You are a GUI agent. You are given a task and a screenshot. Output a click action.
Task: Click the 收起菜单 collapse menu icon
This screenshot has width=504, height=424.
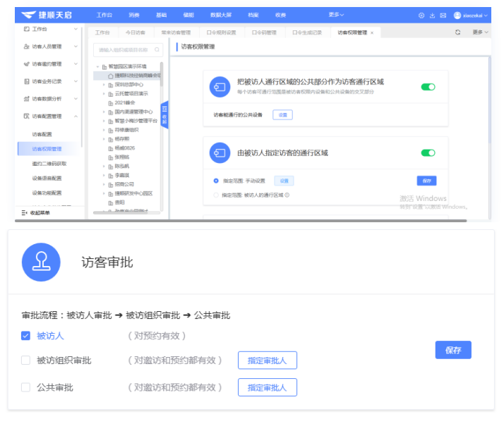pyautogui.click(x=24, y=212)
